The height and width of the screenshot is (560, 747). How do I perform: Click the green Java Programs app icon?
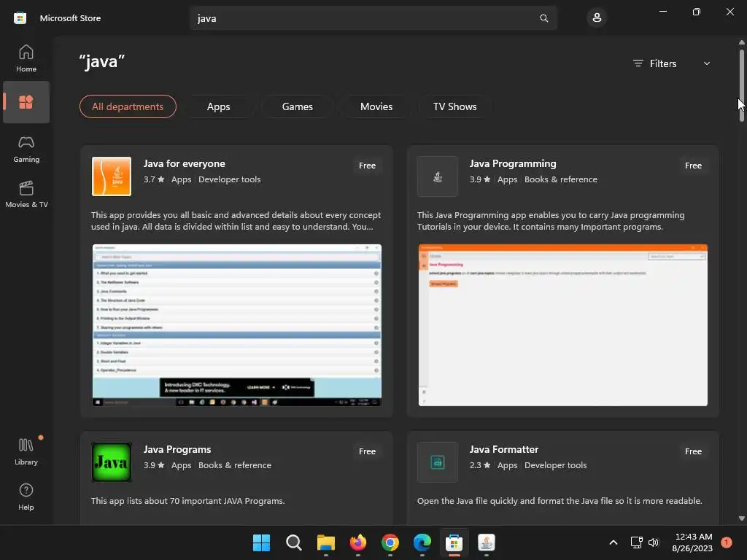(x=112, y=462)
